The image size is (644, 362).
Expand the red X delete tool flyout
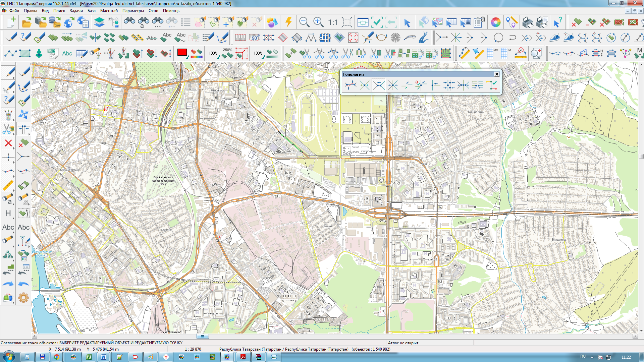click(14, 148)
